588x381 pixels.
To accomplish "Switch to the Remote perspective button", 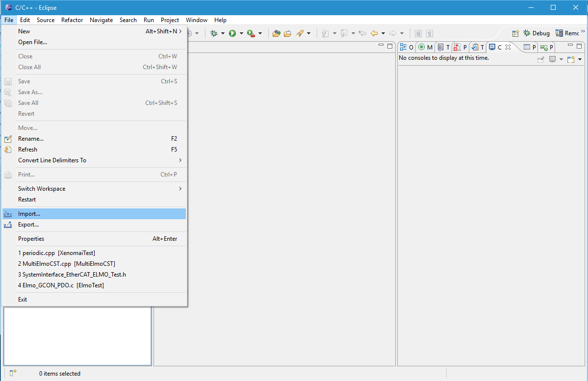I will click(567, 33).
